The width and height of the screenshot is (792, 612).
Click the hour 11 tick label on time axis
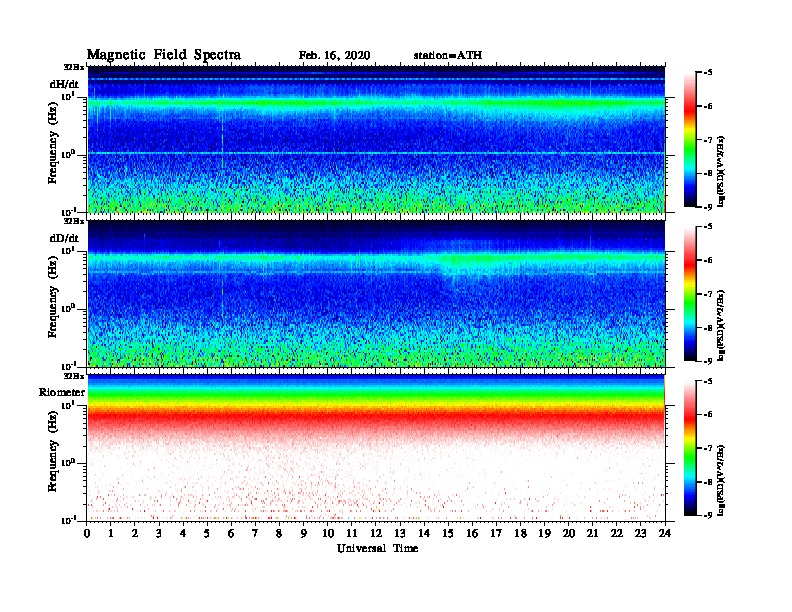click(352, 533)
